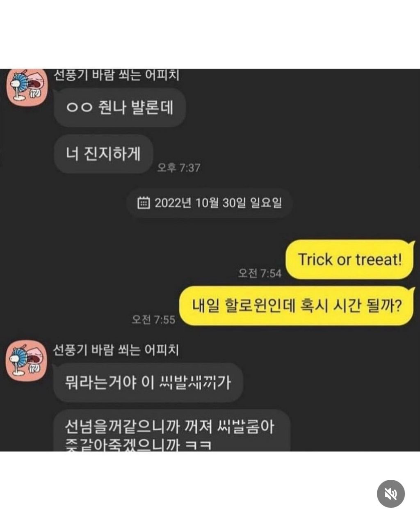Open the top Apeach fan profile picture
This screenshot has height=520, width=420.
click(26, 87)
